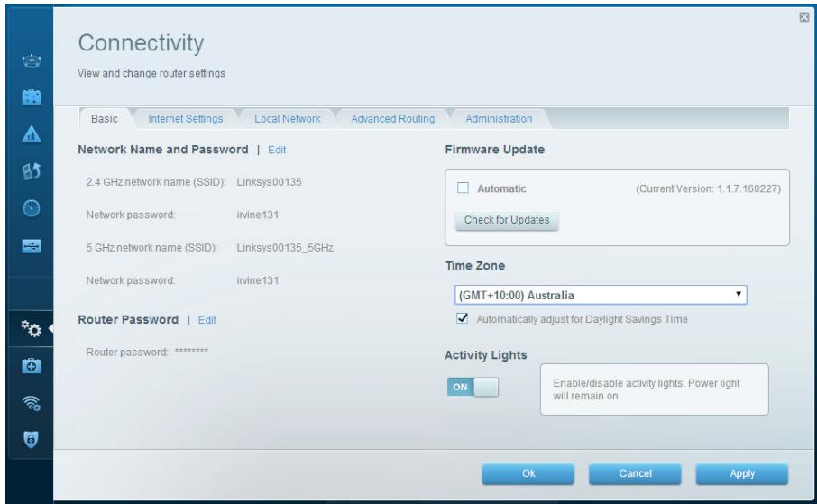Open Guest Access briefcase icon
This screenshot has width=817, height=504.
[x=32, y=97]
